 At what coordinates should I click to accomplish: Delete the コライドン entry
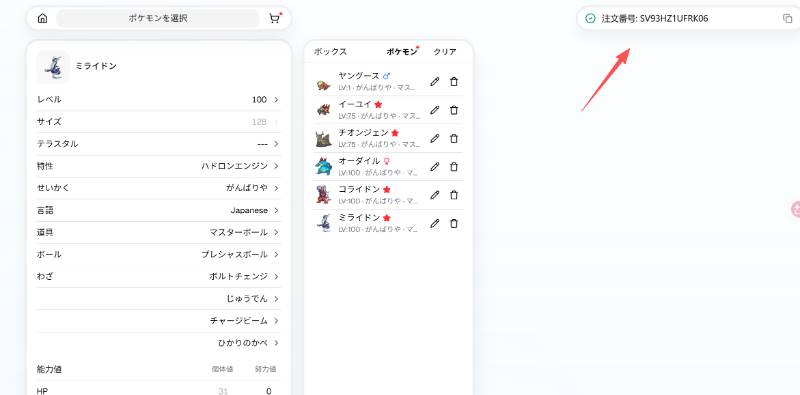tap(454, 195)
